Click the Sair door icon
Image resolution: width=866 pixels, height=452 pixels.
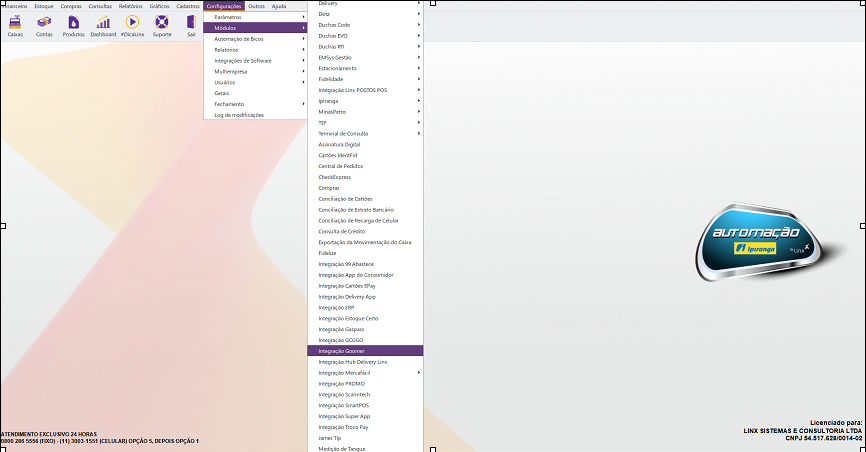click(191, 26)
